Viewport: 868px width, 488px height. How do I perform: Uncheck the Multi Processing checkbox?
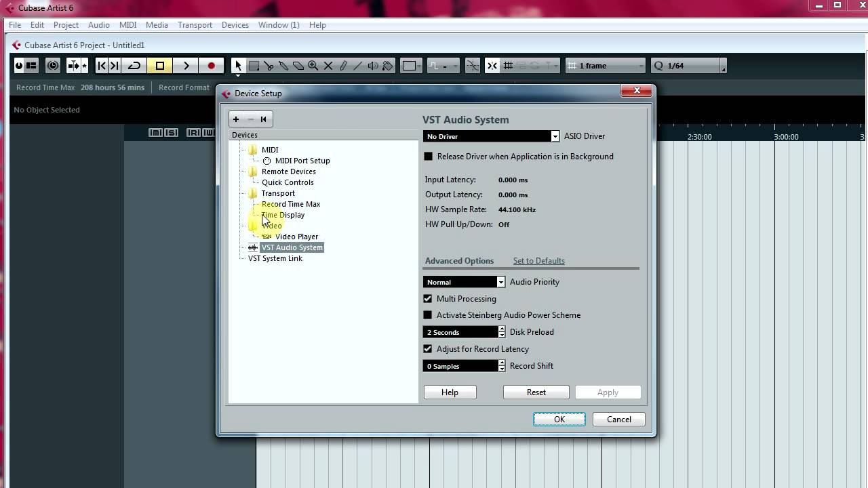428,299
